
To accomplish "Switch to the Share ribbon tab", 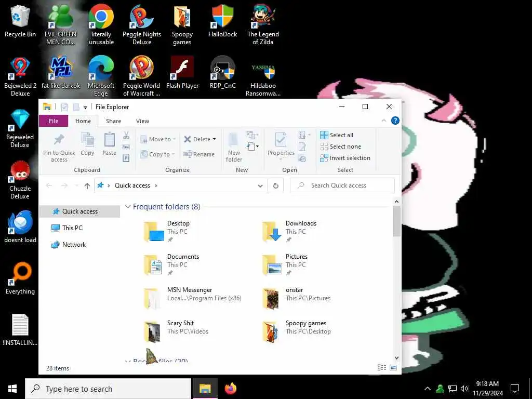I will pos(113,121).
